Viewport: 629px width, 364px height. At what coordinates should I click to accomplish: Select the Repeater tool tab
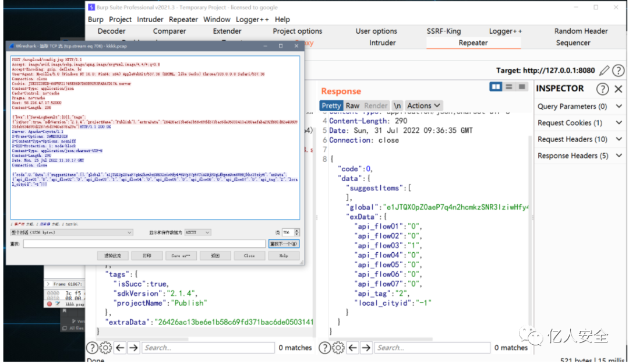coord(473,43)
